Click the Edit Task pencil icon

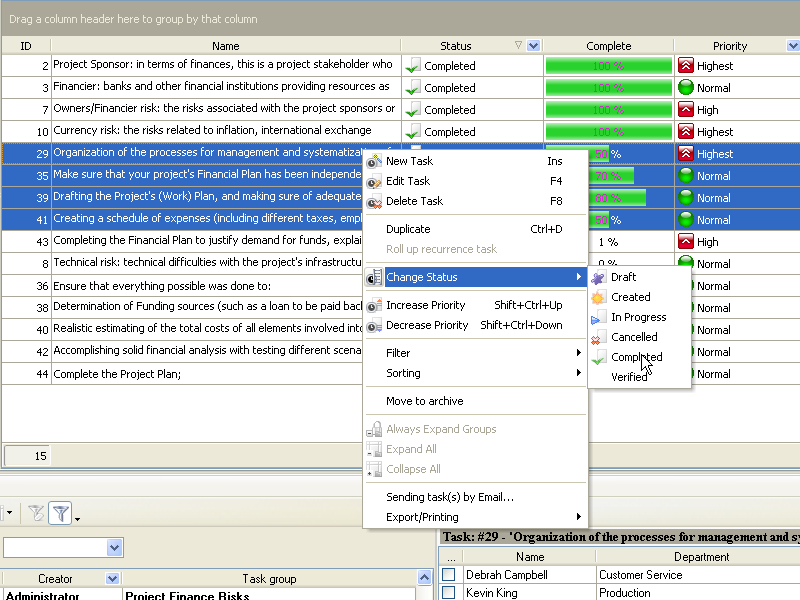[x=374, y=181]
